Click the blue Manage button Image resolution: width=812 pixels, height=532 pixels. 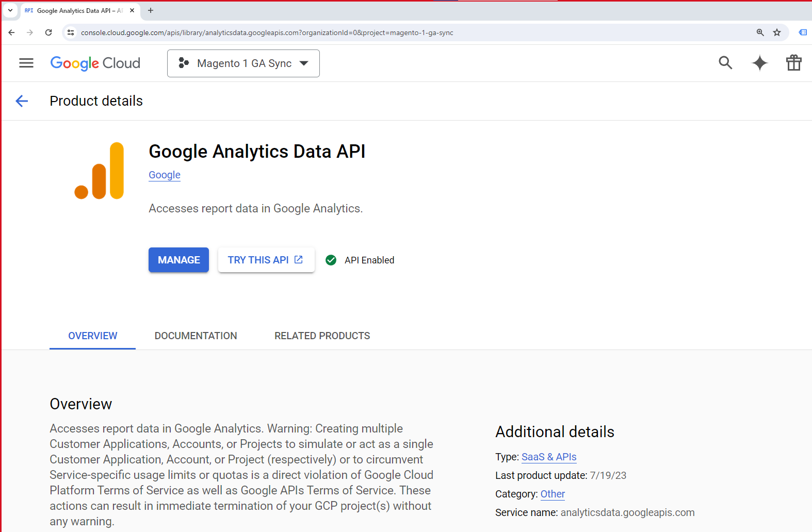178,260
